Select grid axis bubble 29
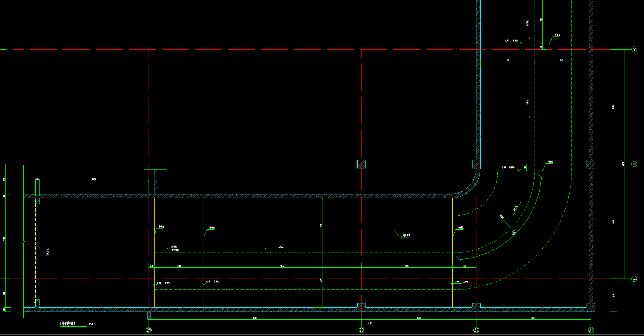Image resolution: width=644 pixels, height=336 pixels. [362, 330]
